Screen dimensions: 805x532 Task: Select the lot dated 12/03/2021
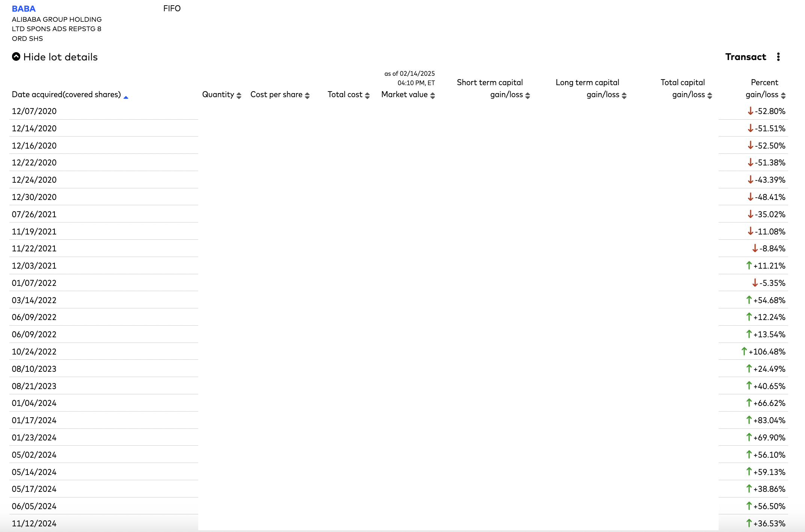tap(34, 266)
